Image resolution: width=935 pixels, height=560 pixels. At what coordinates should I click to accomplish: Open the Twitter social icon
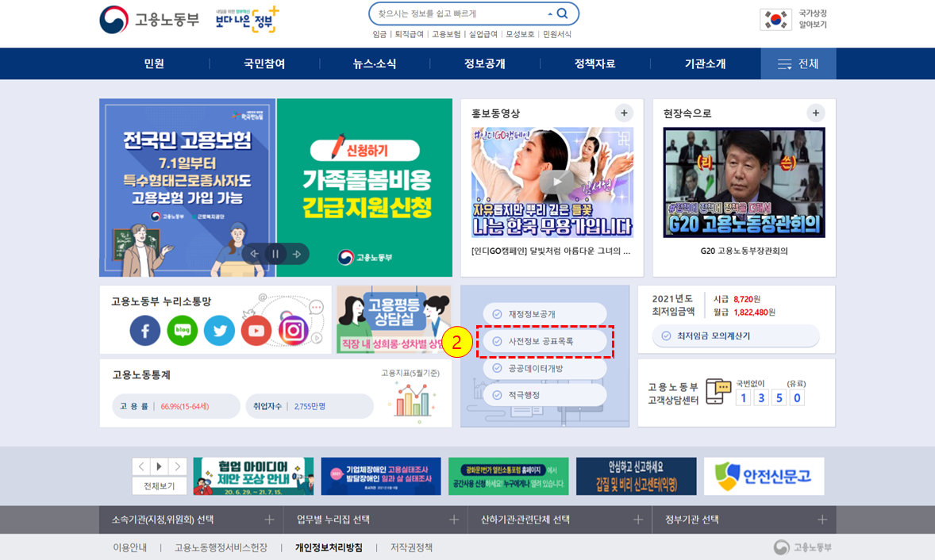(219, 331)
